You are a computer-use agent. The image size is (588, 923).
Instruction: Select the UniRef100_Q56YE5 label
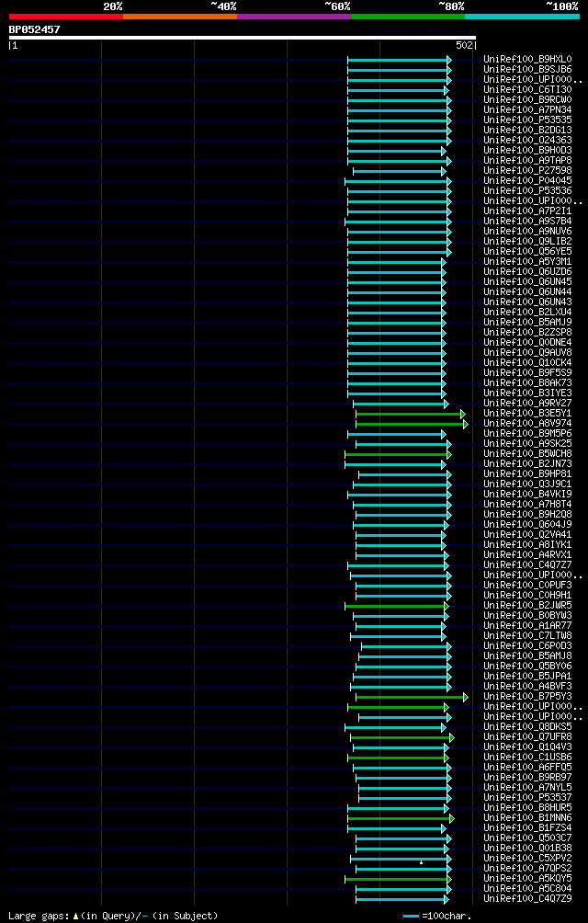click(527, 251)
